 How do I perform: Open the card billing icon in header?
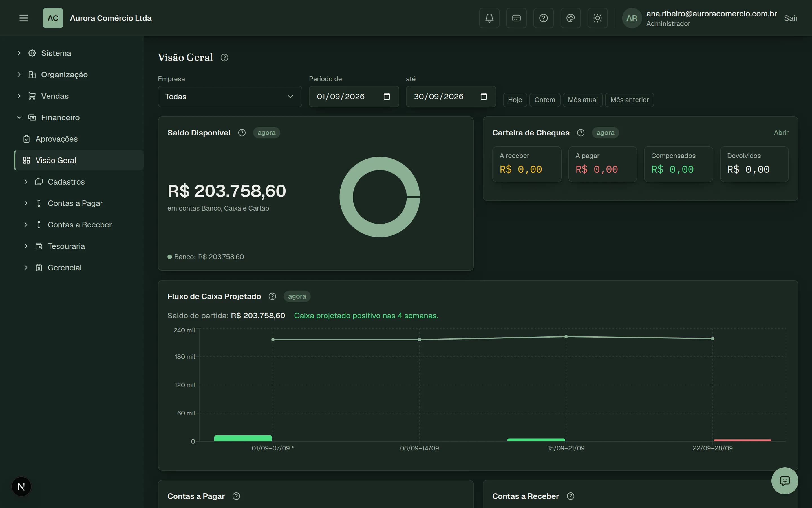517,18
